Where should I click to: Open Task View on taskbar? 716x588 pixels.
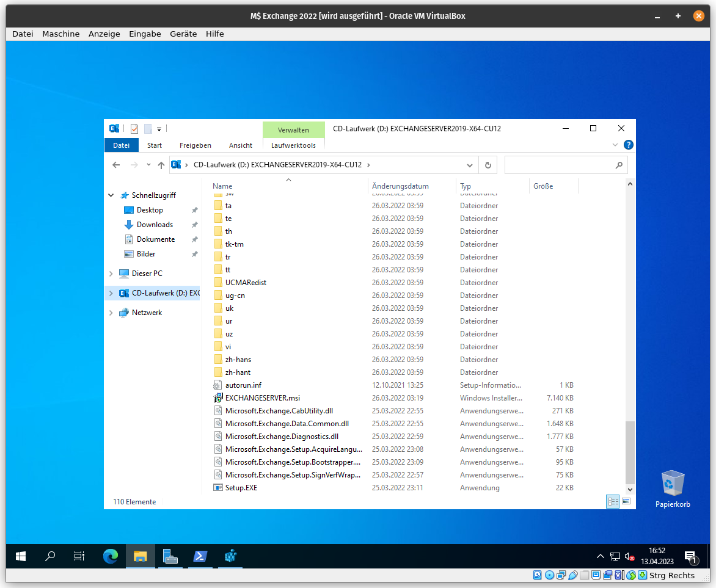(x=79, y=556)
